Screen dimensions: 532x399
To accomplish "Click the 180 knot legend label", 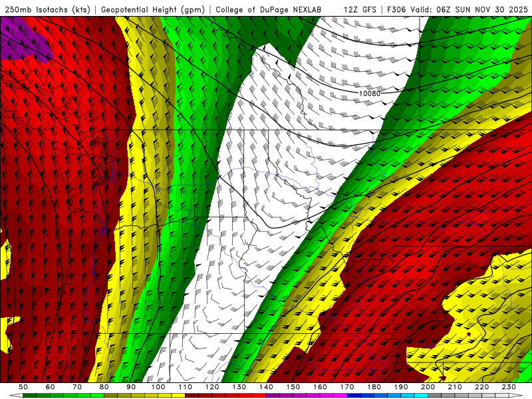I will pos(374,387).
